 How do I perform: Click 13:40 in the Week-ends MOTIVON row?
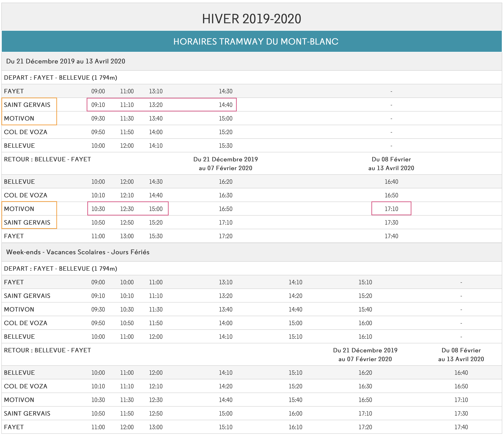click(225, 309)
